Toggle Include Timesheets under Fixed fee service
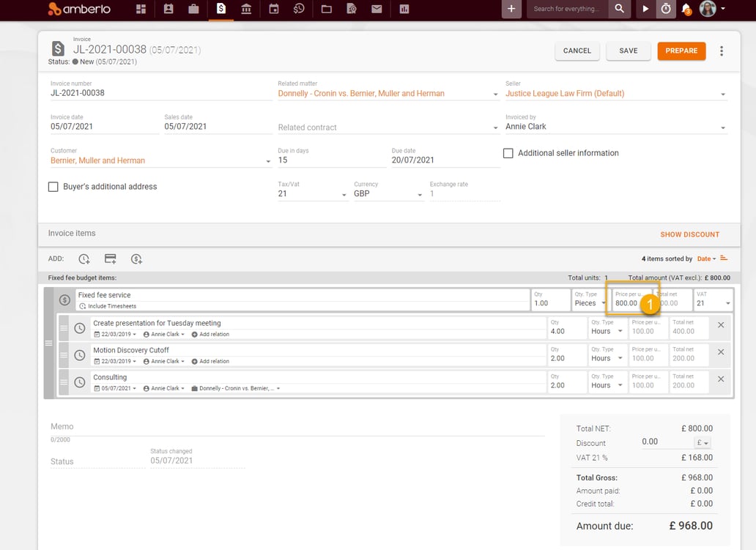 [x=108, y=306]
